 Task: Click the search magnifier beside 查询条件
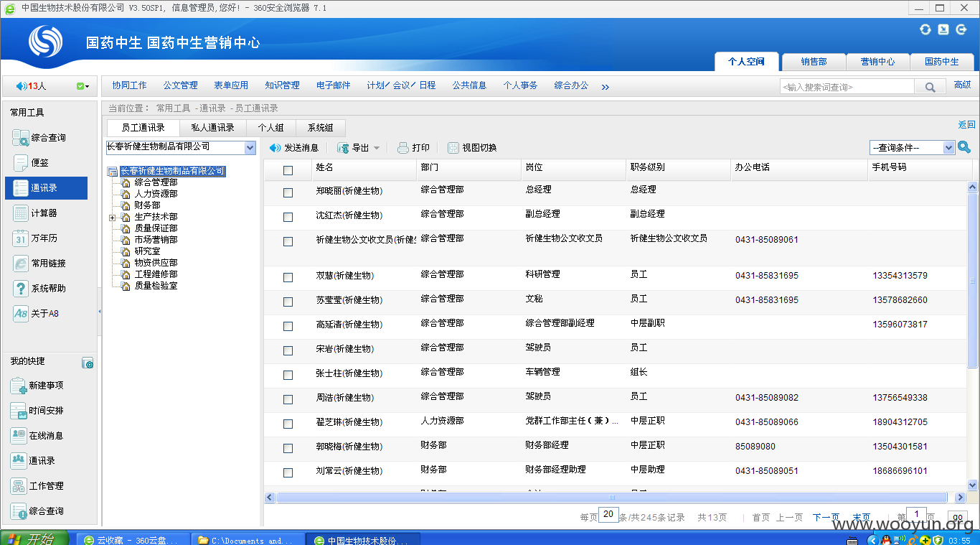point(964,147)
